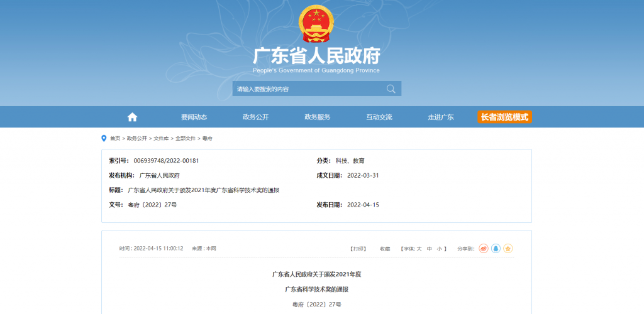The image size is (644, 314).
Task: Open the 政务服务 navigation menu
Action: (x=317, y=117)
